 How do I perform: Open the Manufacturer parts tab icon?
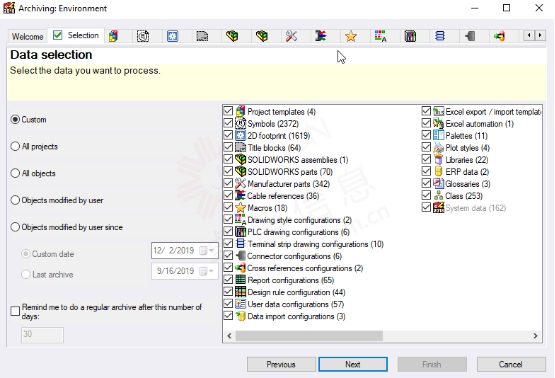(291, 36)
